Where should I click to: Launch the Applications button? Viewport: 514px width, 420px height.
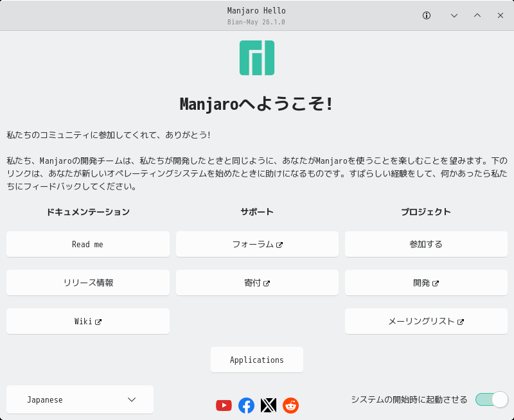(x=257, y=360)
